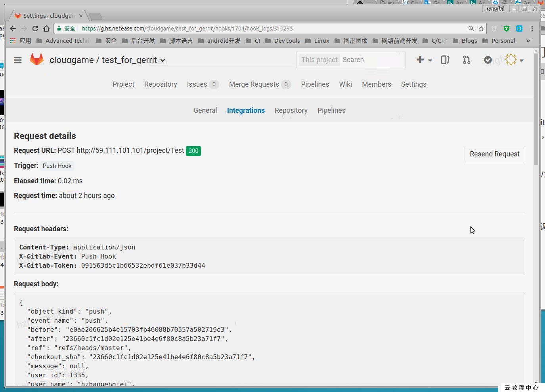Open the 后台开发 bookmark folder
This screenshot has width=545, height=392.
tap(138, 41)
